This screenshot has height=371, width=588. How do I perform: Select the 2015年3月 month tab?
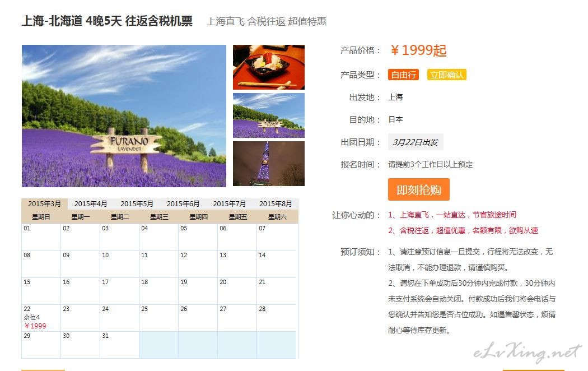click(44, 204)
